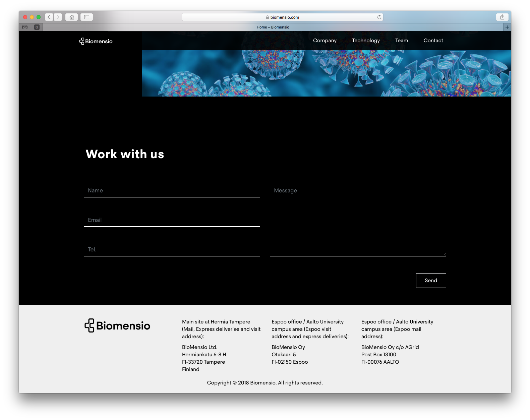The width and height of the screenshot is (530, 420).
Task: Select the Tel. input field
Action: pos(172,250)
